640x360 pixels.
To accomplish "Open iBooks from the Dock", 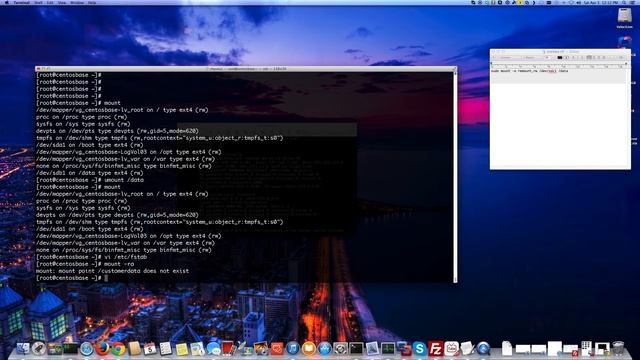I will coord(309,349).
